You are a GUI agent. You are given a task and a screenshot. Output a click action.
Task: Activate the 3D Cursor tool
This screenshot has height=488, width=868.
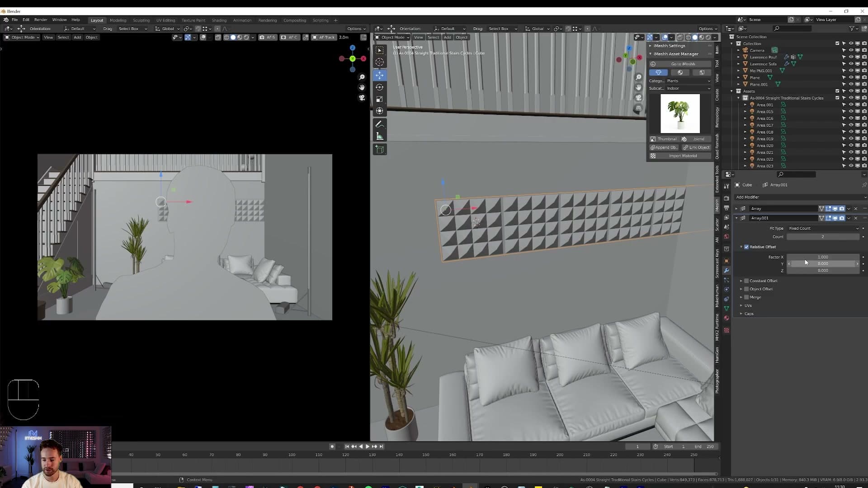[379, 62]
